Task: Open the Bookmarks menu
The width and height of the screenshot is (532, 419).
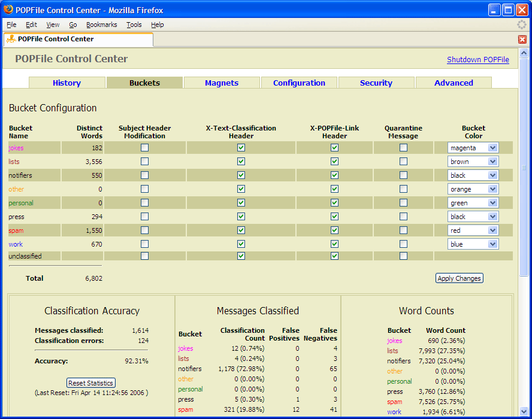Action: coord(101,25)
